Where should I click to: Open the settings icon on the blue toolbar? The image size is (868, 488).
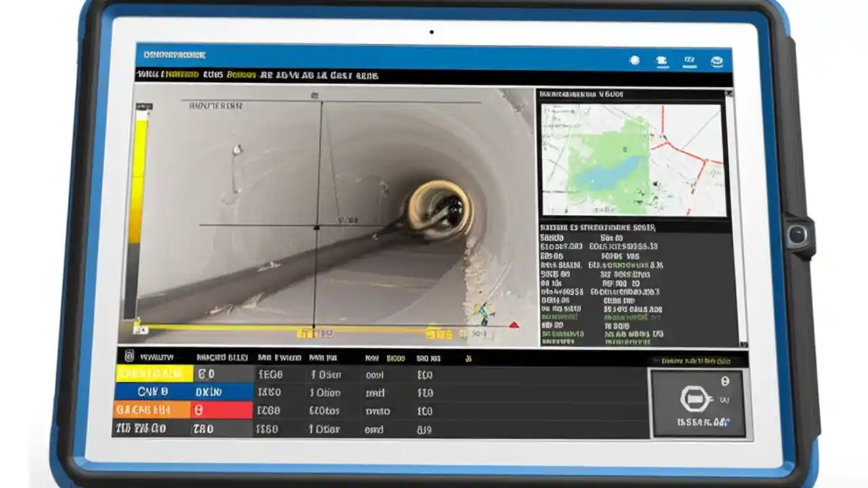[635, 60]
